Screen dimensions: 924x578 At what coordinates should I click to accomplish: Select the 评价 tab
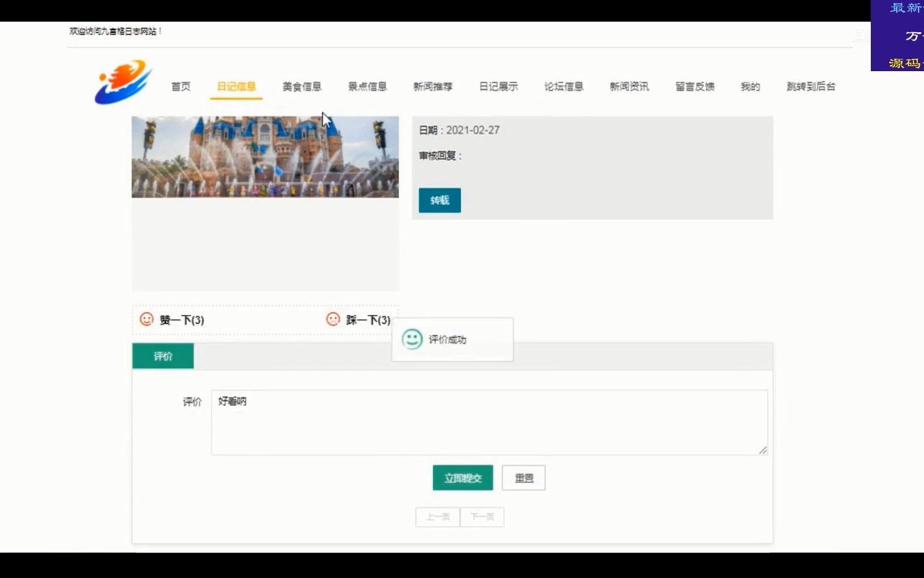(163, 356)
